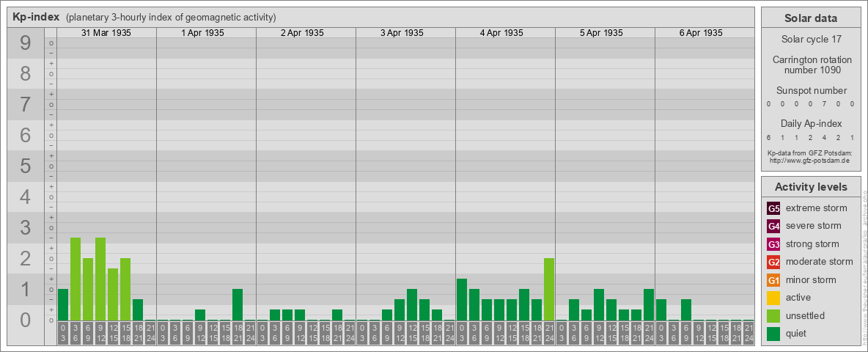
Task: Click the moderate storm legend label
Action: click(x=820, y=262)
